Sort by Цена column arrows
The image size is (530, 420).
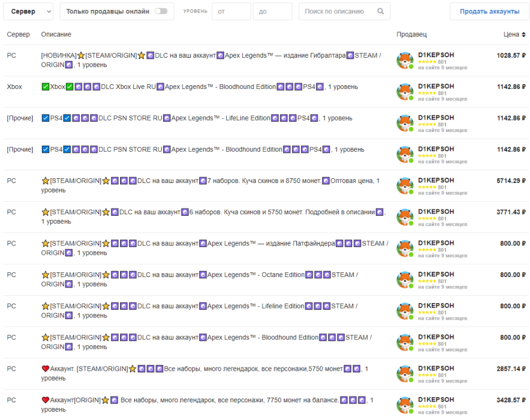[x=524, y=34]
